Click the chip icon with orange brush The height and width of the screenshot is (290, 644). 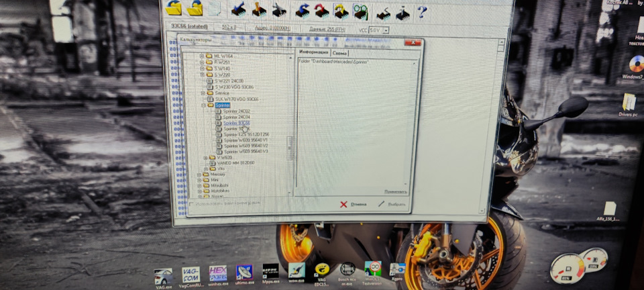(259, 9)
